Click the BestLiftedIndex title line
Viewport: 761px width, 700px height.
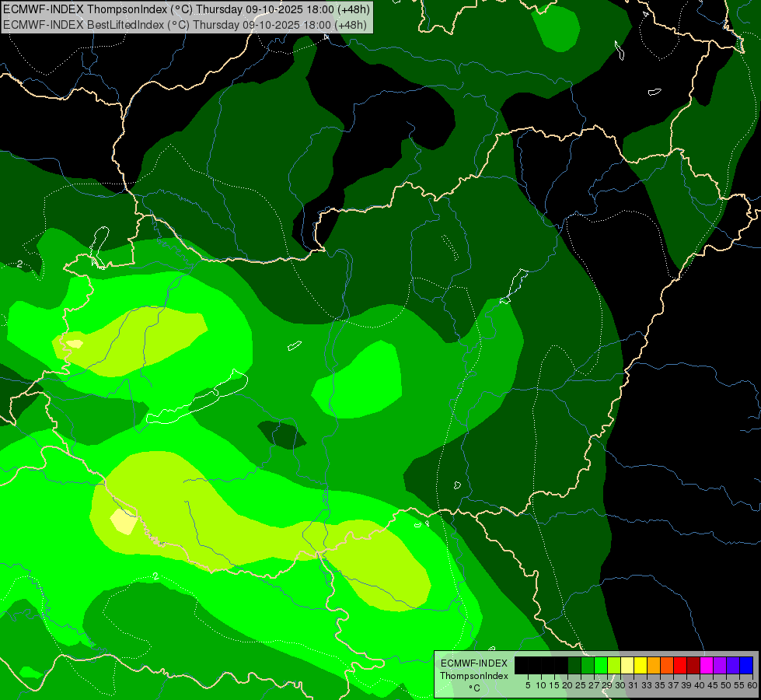point(187,24)
